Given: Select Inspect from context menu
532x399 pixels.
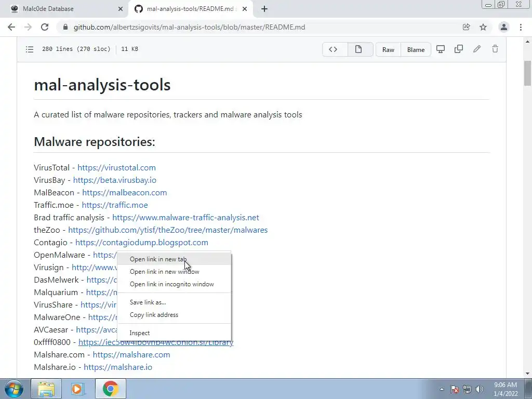Looking at the screenshot, I should coord(174,333).
